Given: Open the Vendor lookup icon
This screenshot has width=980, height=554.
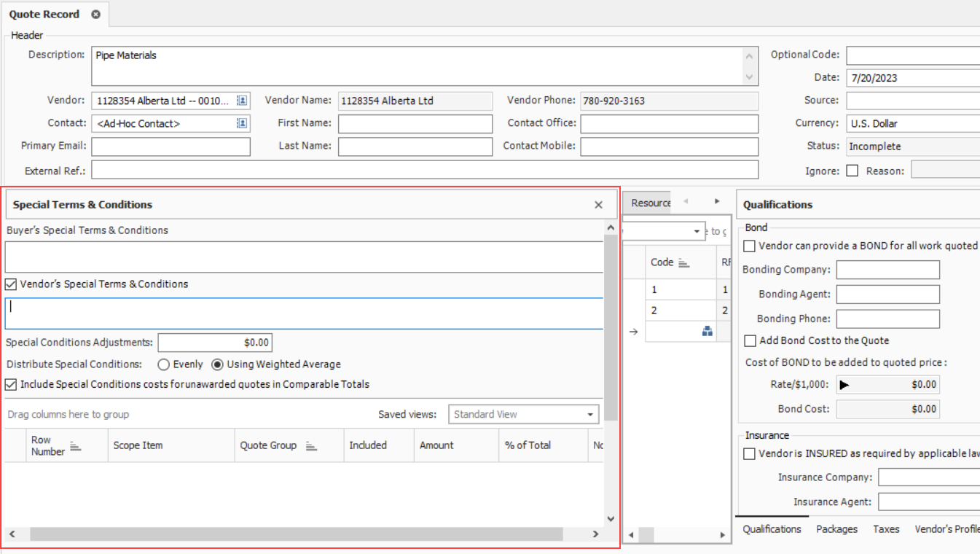Looking at the screenshot, I should click(242, 101).
